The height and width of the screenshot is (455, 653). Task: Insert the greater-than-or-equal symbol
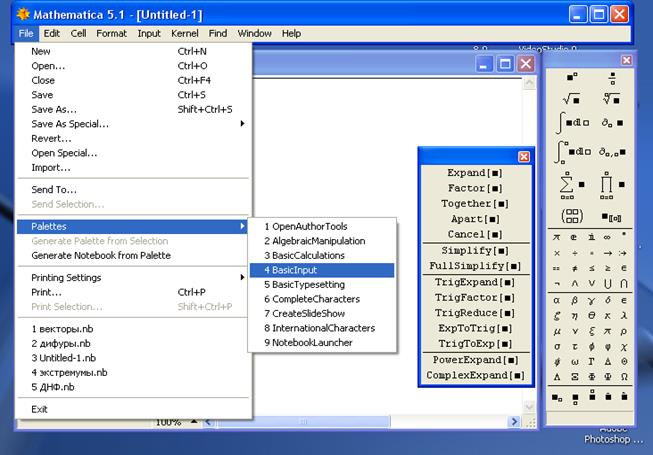pos(608,269)
